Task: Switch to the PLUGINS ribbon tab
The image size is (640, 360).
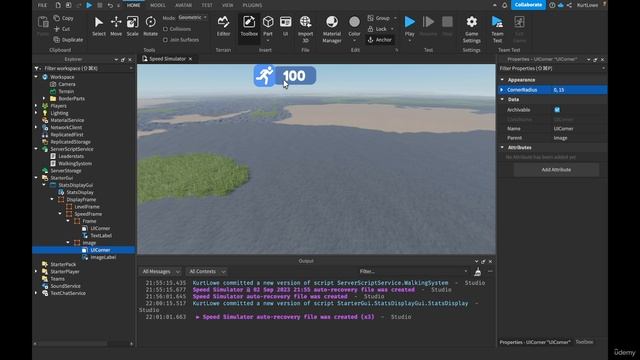Action: click(252, 5)
